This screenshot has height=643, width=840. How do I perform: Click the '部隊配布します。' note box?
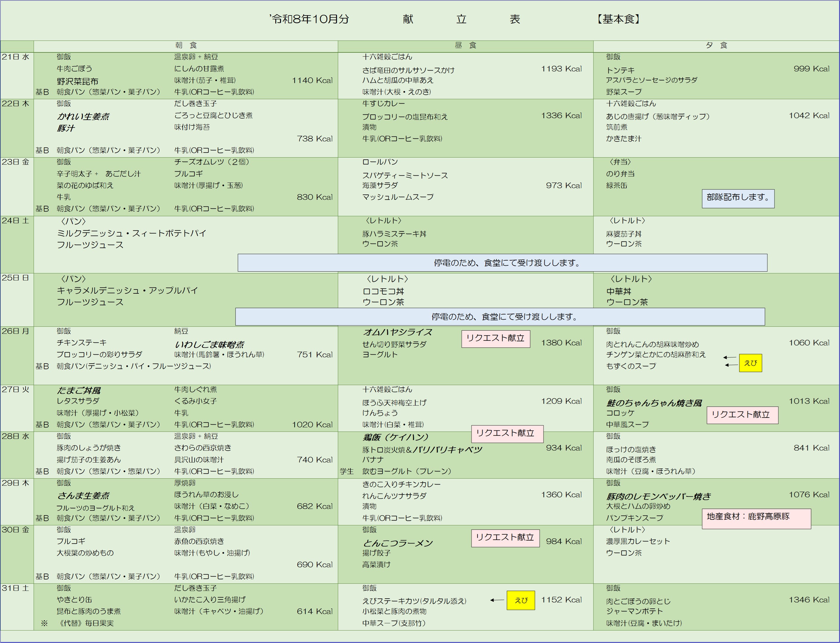[x=738, y=198]
